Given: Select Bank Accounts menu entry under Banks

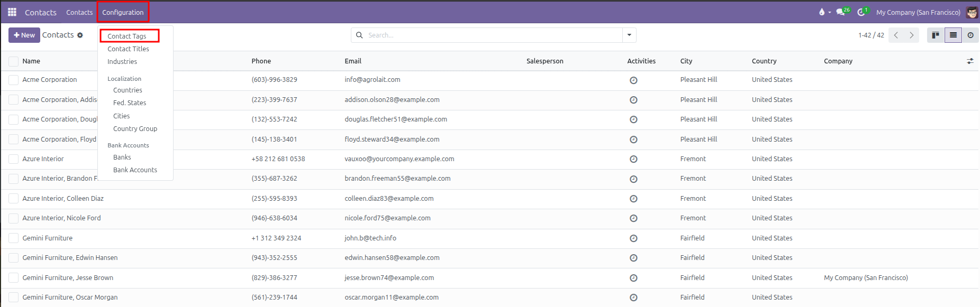Looking at the screenshot, I should click(x=135, y=170).
